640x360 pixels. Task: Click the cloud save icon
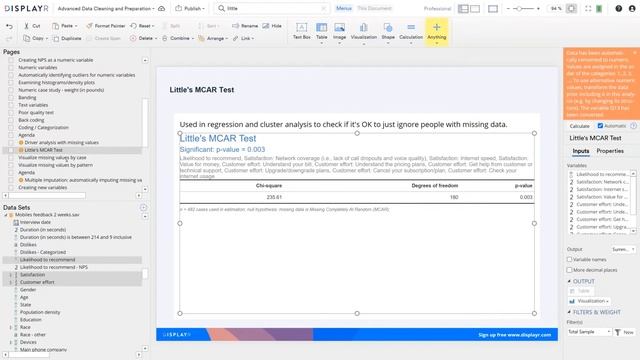pyautogui.click(x=162, y=9)
